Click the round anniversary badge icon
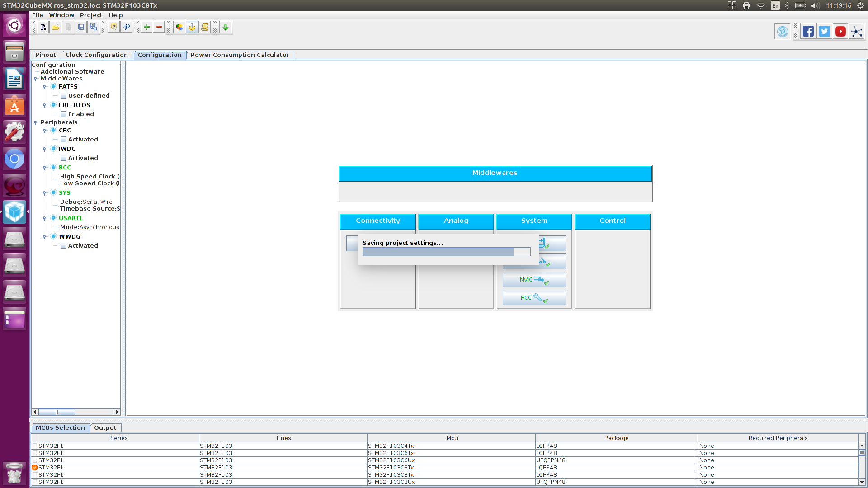This screenshot has height=488, width=868. 783,32
